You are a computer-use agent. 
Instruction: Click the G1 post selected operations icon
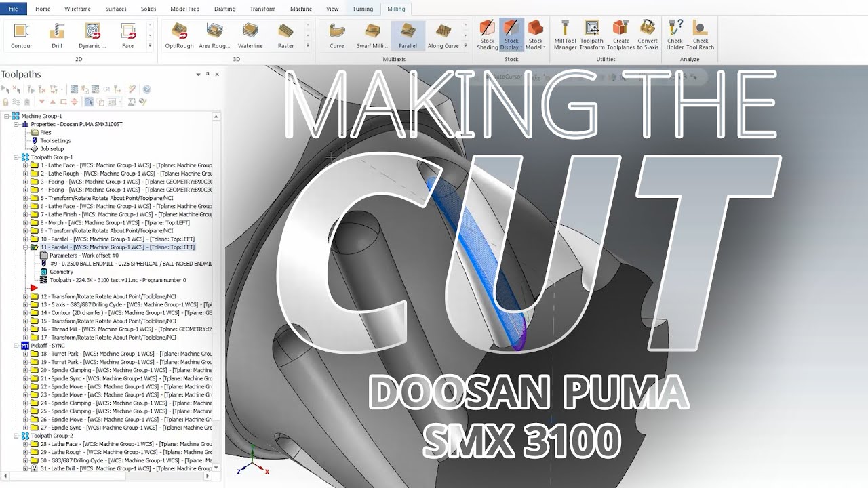coord(106,89)
